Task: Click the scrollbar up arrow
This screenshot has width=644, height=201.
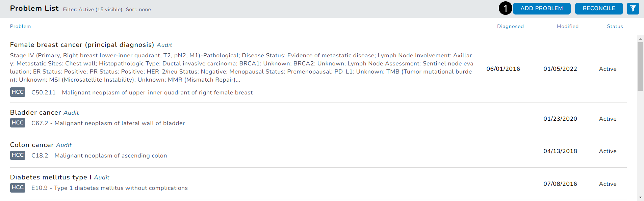Action: pyautogui.click(x=640, y=39)
